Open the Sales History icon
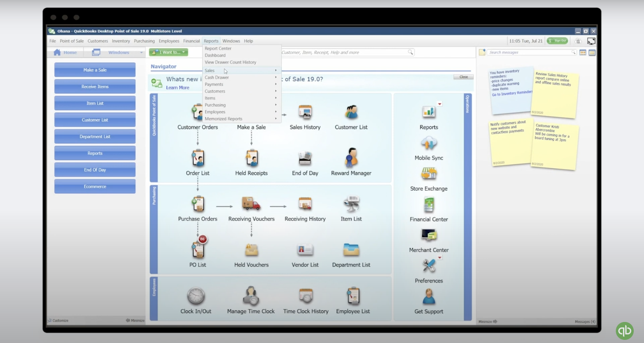Image resolution: width=644 pixels, height=343 pixels. pos(305,113)
